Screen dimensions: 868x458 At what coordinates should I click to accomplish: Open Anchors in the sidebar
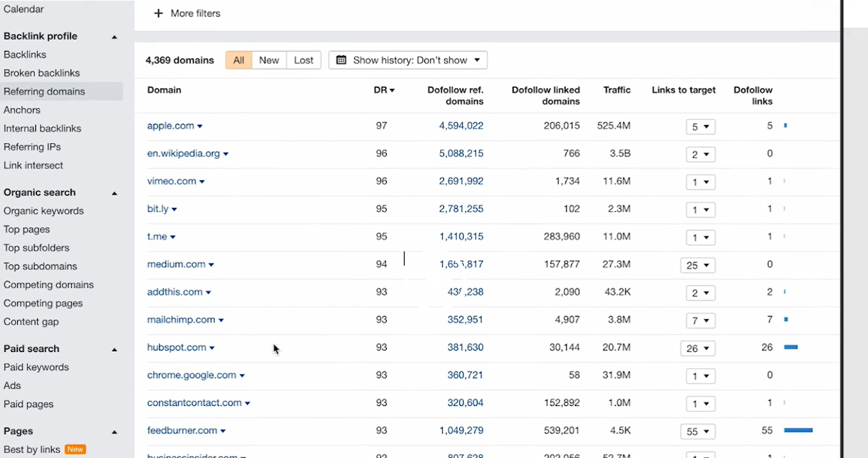click(22, 110)
